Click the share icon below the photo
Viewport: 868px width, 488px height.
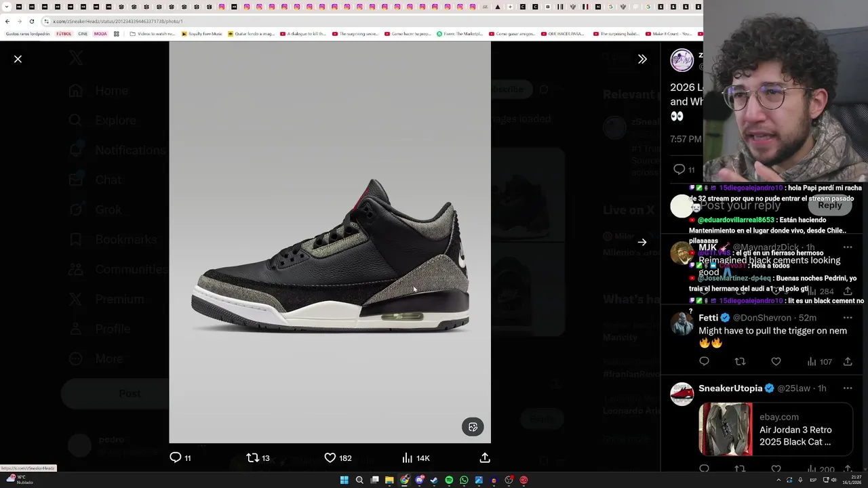(485, 458)
